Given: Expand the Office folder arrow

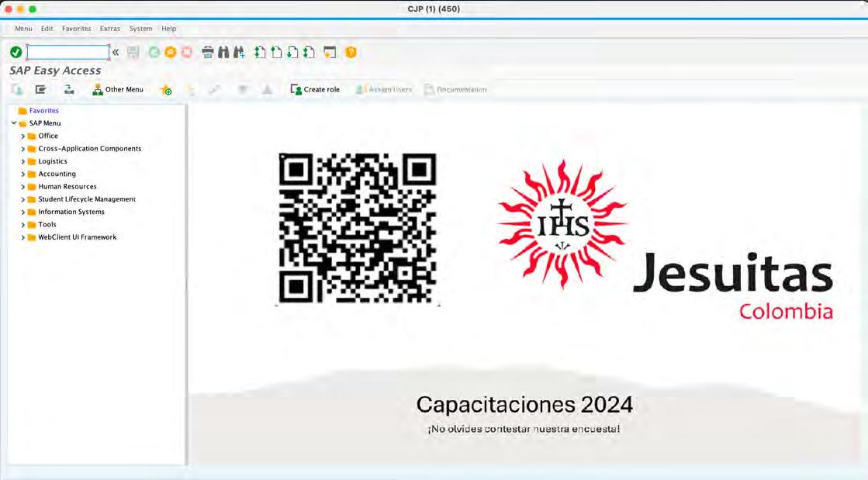Looking at the screenshot, I should click(x=22, y=136).
